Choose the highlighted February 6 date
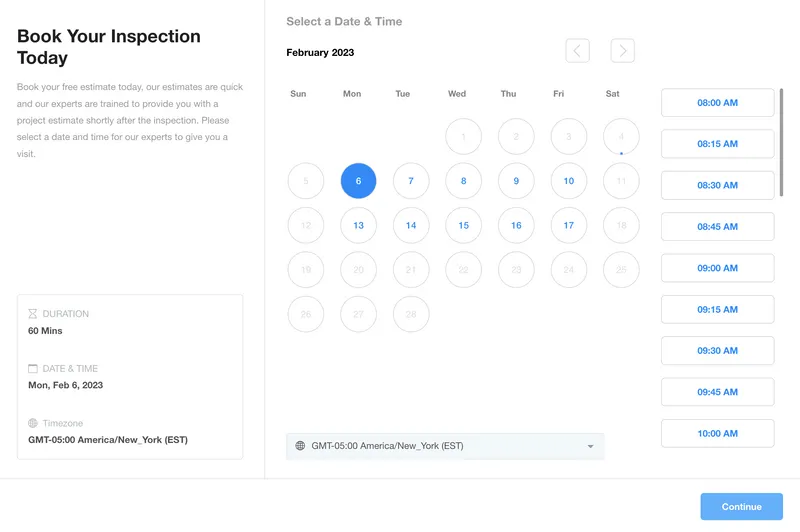Viewport: 800px width, 532px height. pyautogui.click(x=358, y=181)
